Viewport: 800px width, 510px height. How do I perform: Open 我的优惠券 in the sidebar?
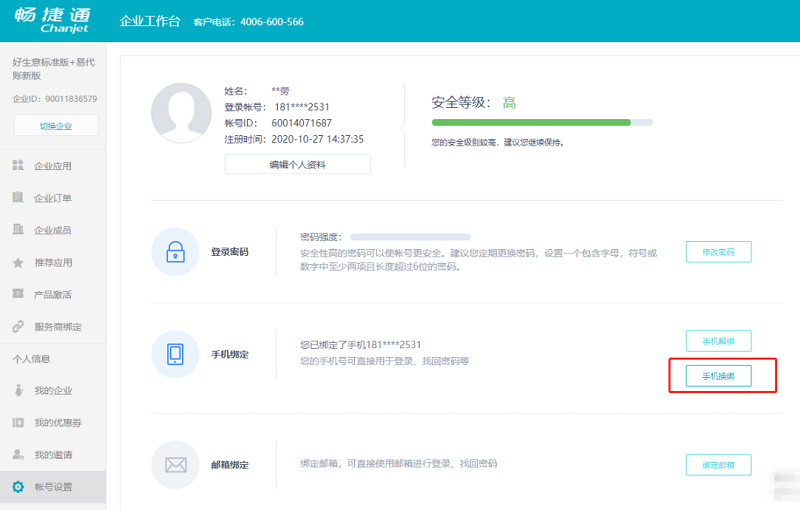(53, 422)
